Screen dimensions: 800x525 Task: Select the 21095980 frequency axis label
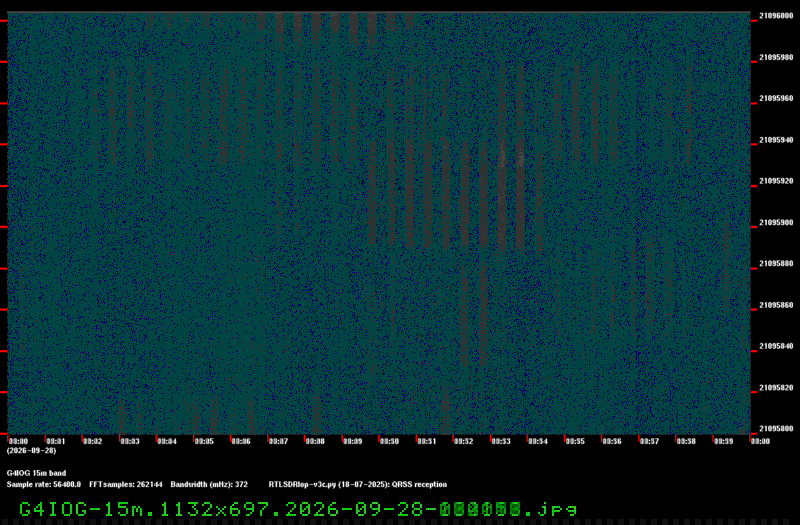pyautogui.click(x=776, y=57)
